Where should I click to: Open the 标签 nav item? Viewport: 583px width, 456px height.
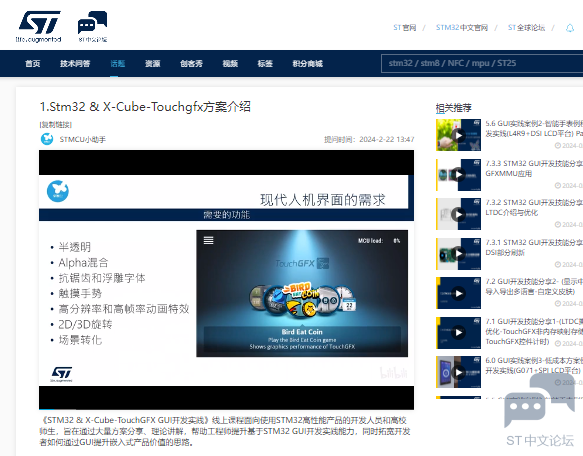265,64
